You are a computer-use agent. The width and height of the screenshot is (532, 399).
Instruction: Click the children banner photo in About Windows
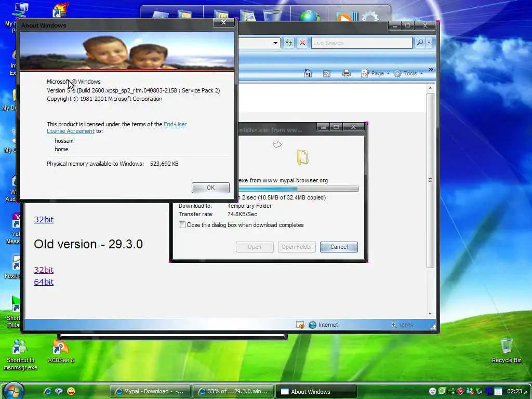127,51
